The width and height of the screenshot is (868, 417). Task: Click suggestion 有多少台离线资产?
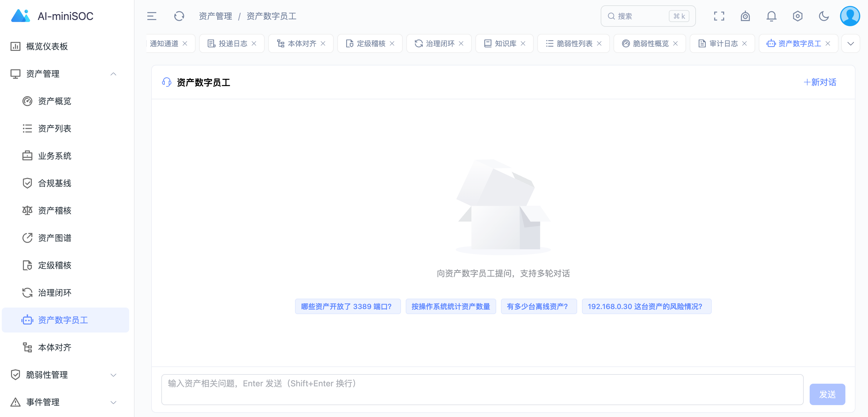pyautogui.click(x=539, y=306)
